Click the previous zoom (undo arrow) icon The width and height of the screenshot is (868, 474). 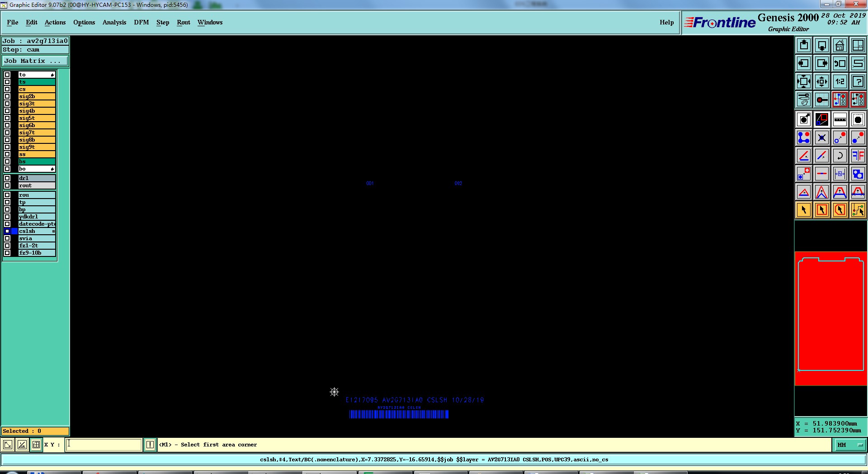(x=840, y=63)
